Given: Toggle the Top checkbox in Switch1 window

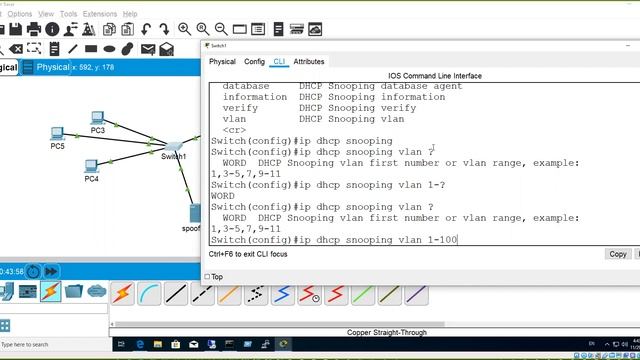Looking at the screenshot, I should [207, 277].
